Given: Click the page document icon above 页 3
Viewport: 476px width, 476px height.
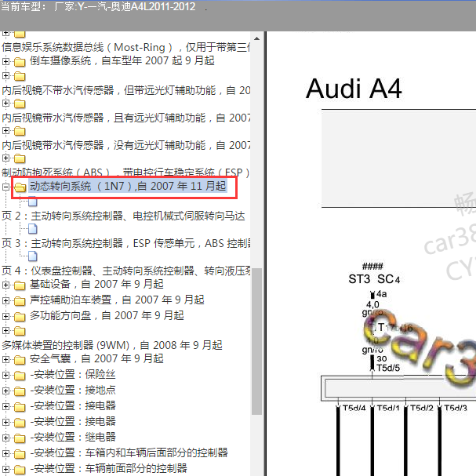Looking at the screenshot, I should click(x=33, y=229).
